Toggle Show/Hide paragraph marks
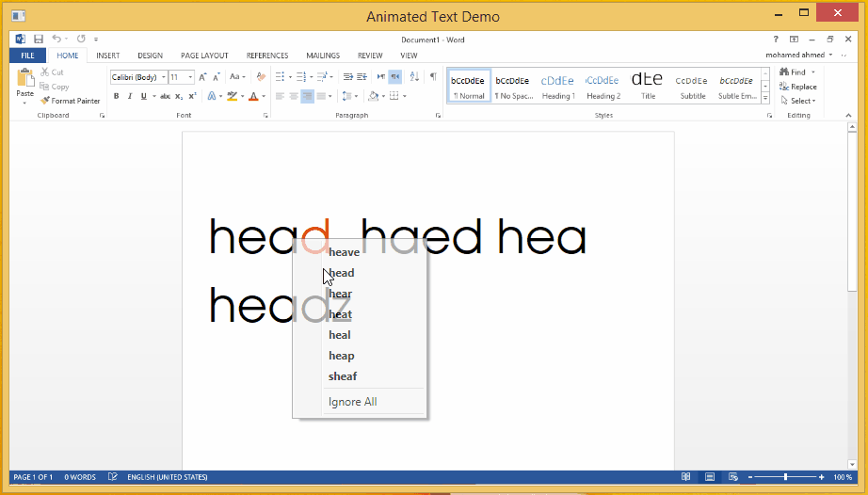Image resolution: width=868 pixels, height=495 pixels. click(x=433, y=77)
